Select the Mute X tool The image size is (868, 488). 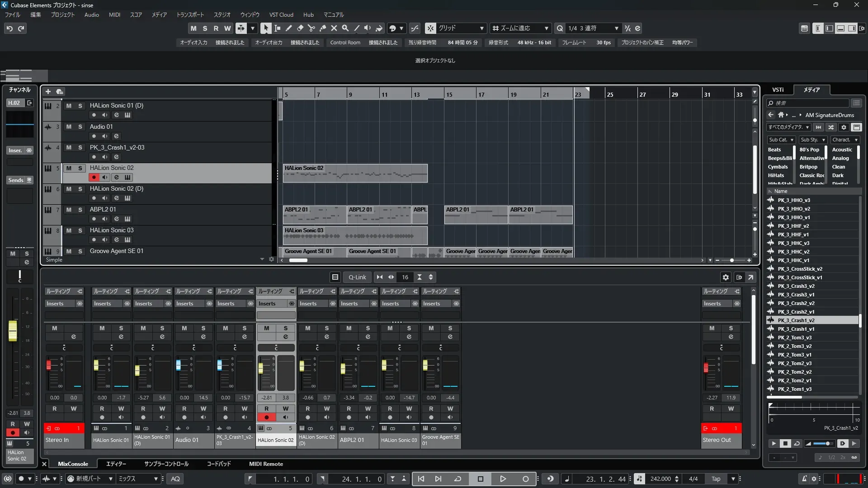[x=334, y=28]
